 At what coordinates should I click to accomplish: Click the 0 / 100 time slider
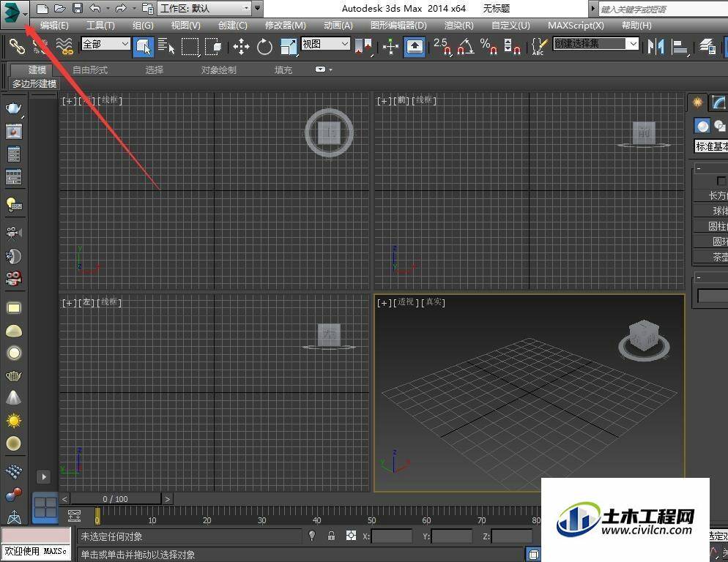click(116, 499)
